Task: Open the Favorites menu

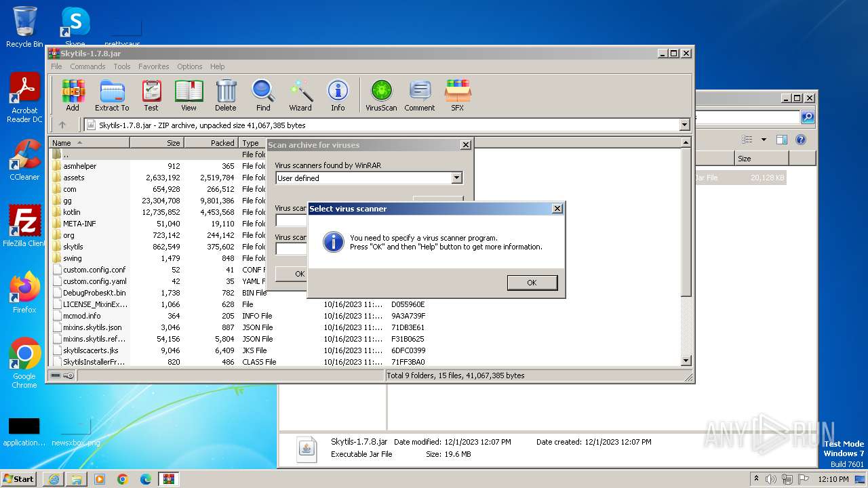Action: 154,66
